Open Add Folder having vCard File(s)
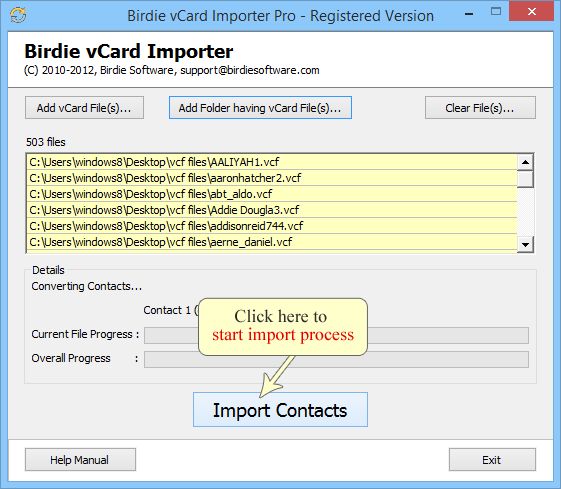The height and width of the screenshot is (489, 561). click(260, 108)
